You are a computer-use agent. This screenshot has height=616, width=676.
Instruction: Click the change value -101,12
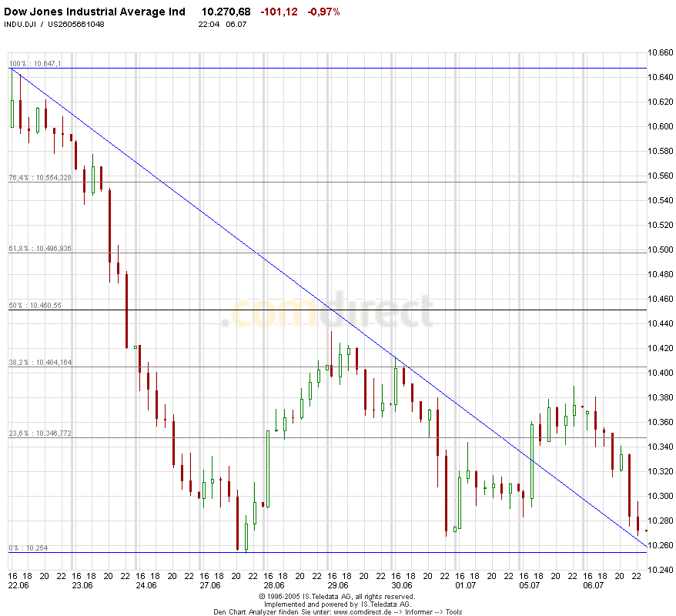[279, 12]
